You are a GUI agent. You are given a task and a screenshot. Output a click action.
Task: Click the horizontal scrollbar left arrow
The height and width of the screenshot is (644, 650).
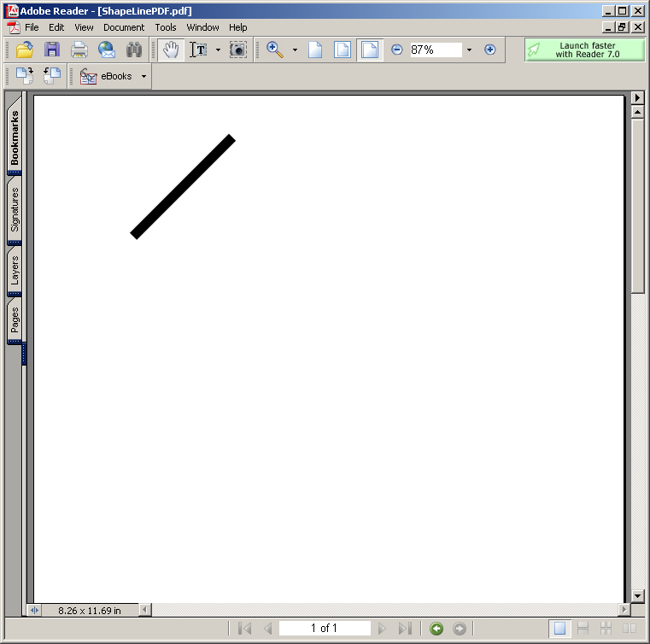pos(144,610)
